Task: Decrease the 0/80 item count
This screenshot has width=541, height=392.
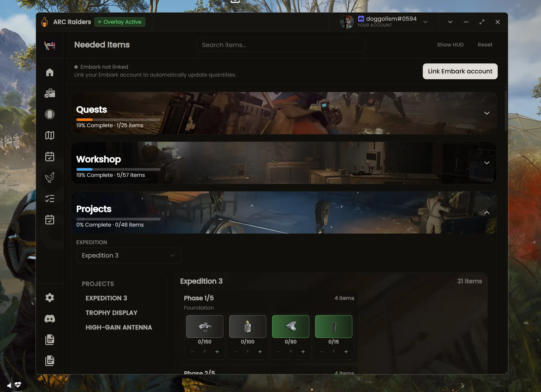Action: click(279, 352)
